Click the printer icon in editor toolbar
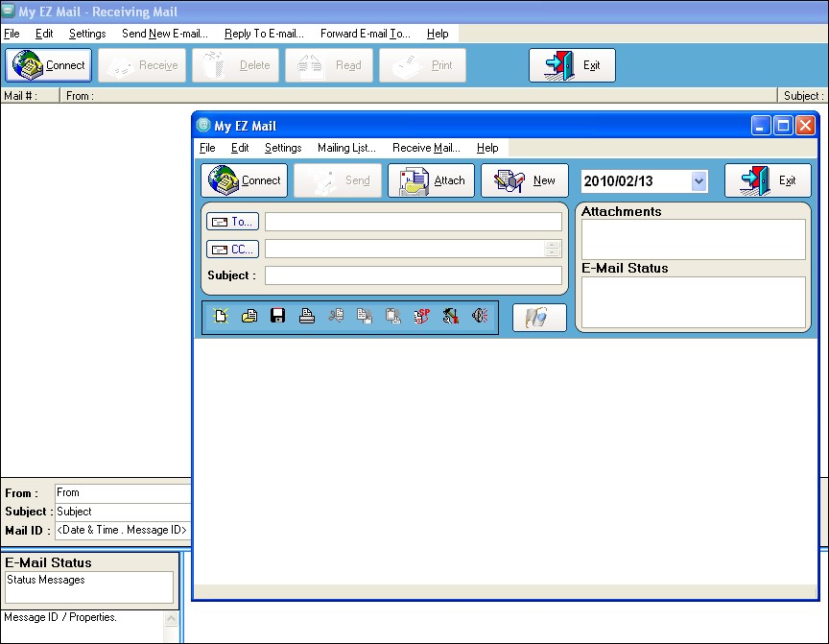 [307, 317]
